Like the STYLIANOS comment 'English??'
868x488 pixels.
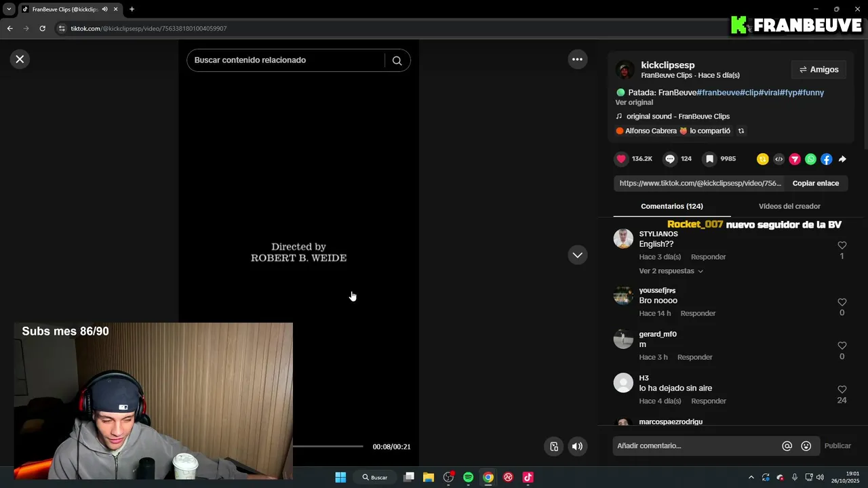(842, 245)
